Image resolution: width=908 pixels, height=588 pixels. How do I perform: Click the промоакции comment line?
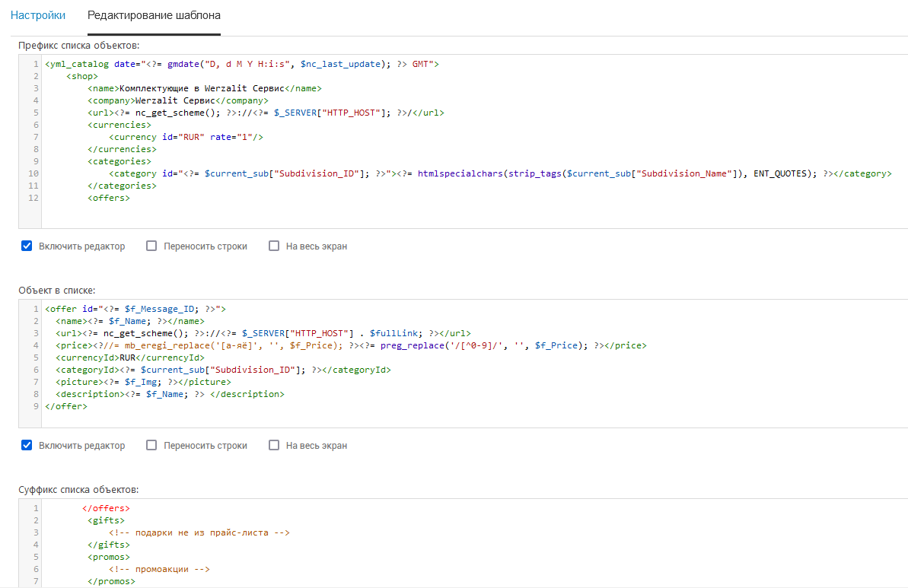pyautogui.click(x=158, y=569)
